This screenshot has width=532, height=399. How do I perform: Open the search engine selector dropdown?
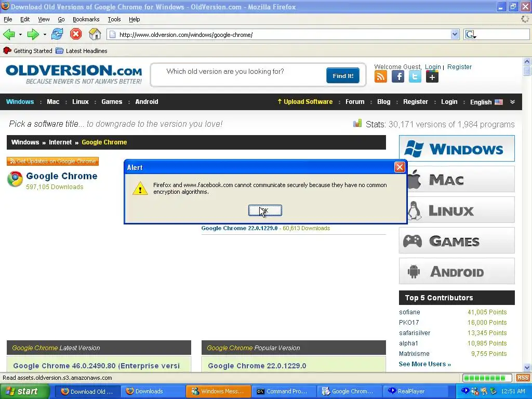pyautogui.click(x=471, y=35)
